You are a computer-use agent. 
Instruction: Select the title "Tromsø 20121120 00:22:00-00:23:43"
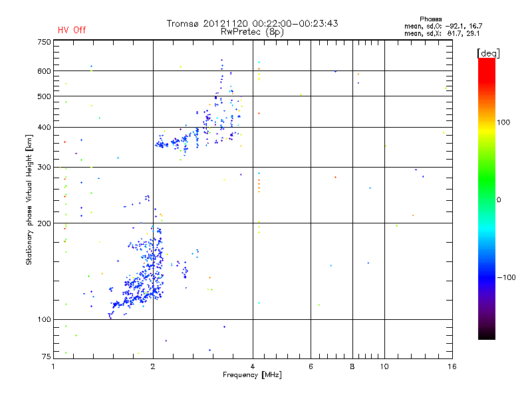[x=253, y=23]
